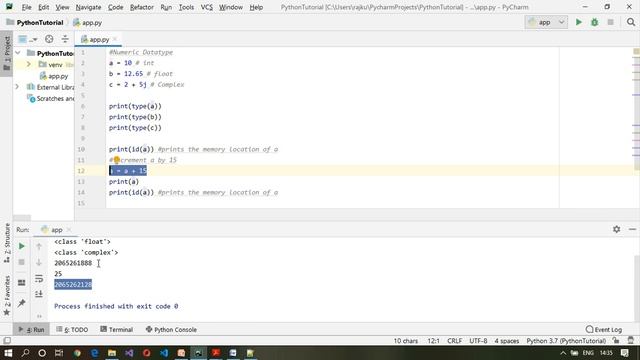Click app.py breadcrumb in navigation bar
640x360 pixels.
click(x=87, y=22)
